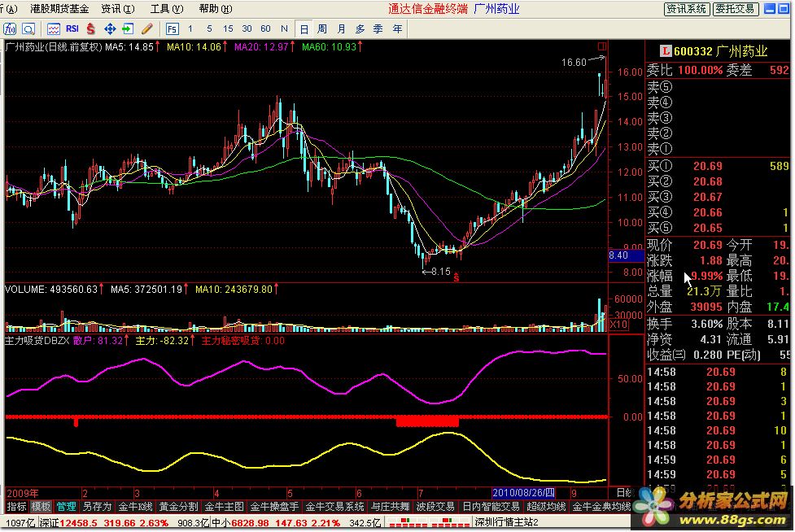Switch to 60-minute period

[265, 29]
